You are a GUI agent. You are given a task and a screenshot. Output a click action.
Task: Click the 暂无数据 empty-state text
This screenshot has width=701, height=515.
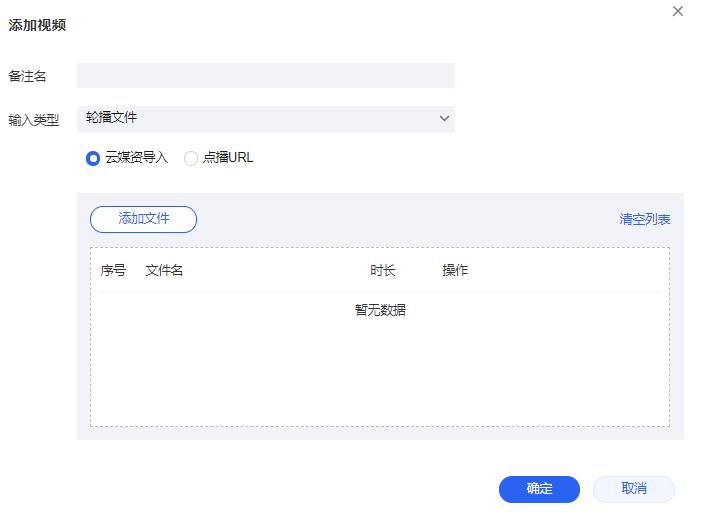(380, 310)
